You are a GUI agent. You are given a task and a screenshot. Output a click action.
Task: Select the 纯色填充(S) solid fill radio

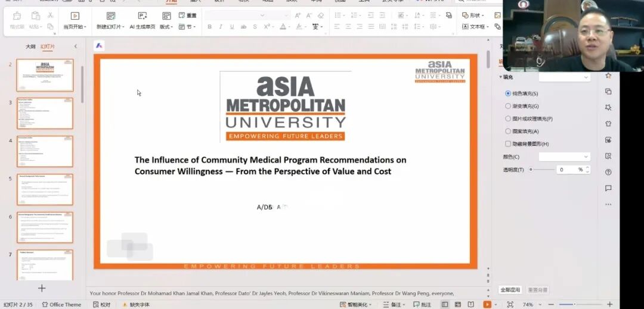click(508, 93)
